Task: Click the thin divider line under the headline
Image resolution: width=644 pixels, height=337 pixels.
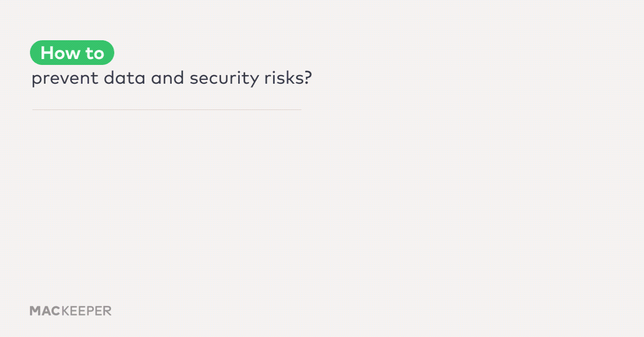Action: 166,109
